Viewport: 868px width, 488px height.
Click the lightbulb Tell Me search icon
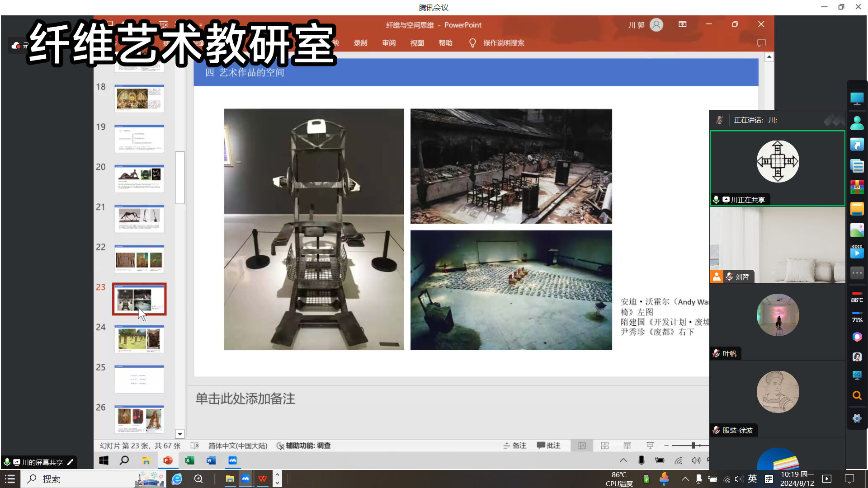[472, 43]
